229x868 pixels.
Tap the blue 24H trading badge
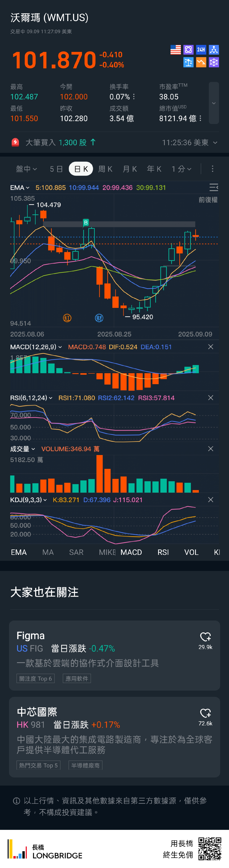pyautogui.click(x=201, y=50)
